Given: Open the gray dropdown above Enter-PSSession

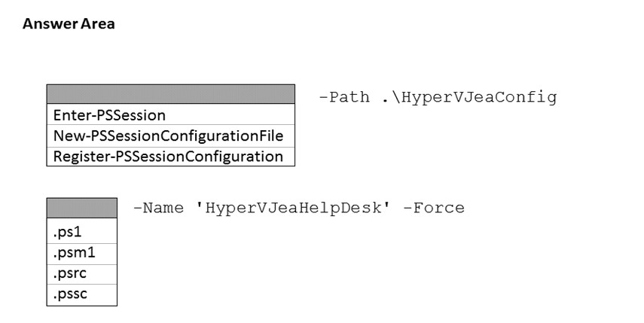Looking at the screenshot, I should (x=170, y=94).
